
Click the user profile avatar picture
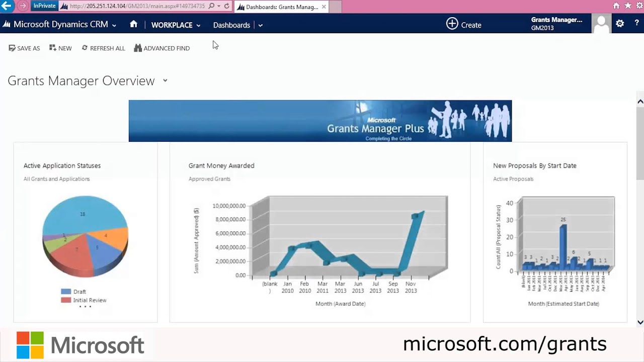601,24
